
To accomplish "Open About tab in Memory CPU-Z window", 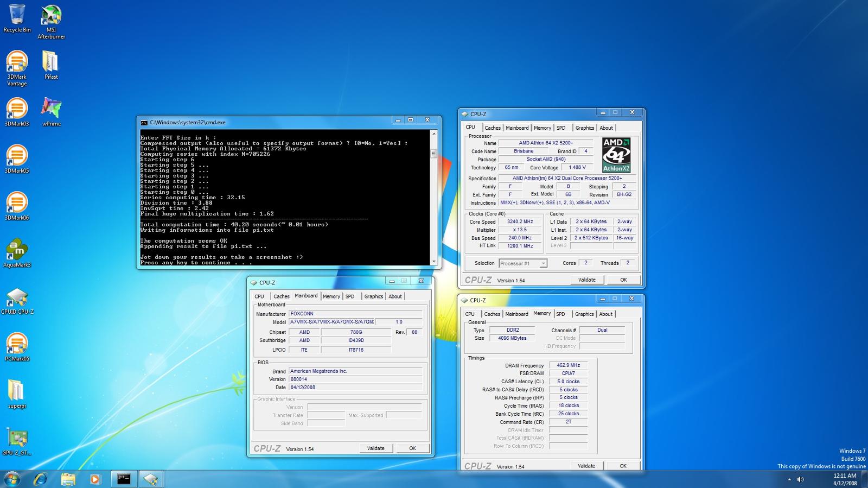I will point(606,314).
